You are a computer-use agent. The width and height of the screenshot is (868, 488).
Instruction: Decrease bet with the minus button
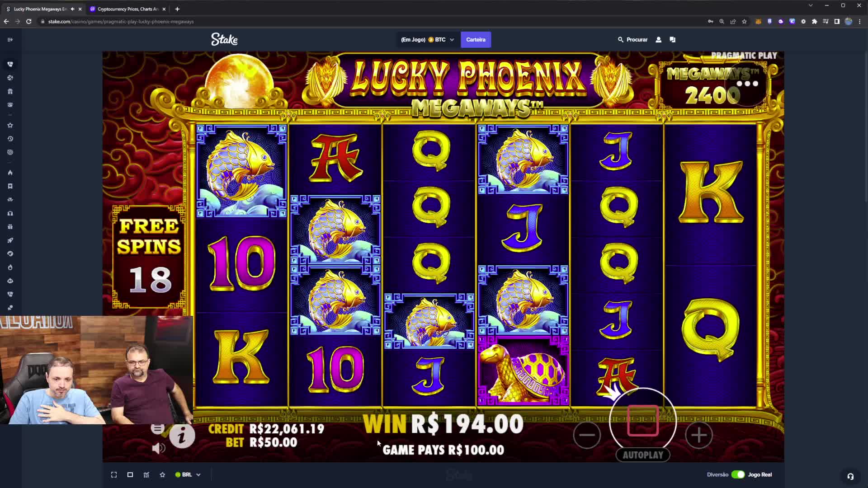pyautogui.click(x=587, y=435)
